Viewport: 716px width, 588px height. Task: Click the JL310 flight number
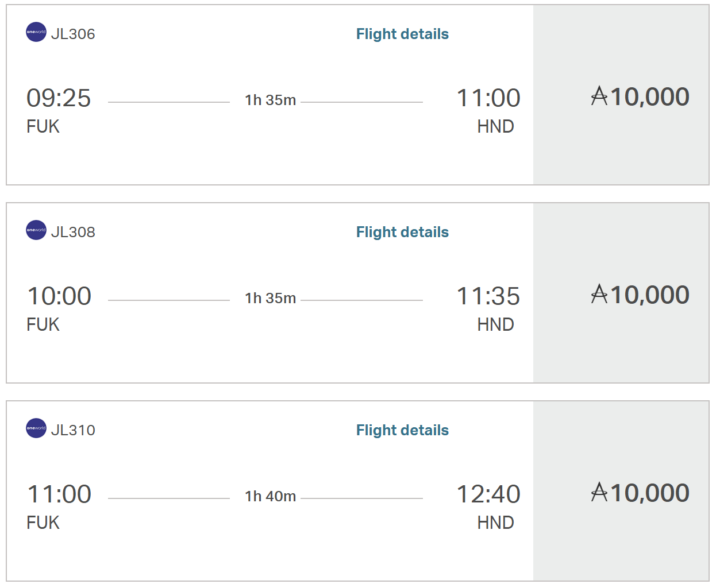(73, 430)
